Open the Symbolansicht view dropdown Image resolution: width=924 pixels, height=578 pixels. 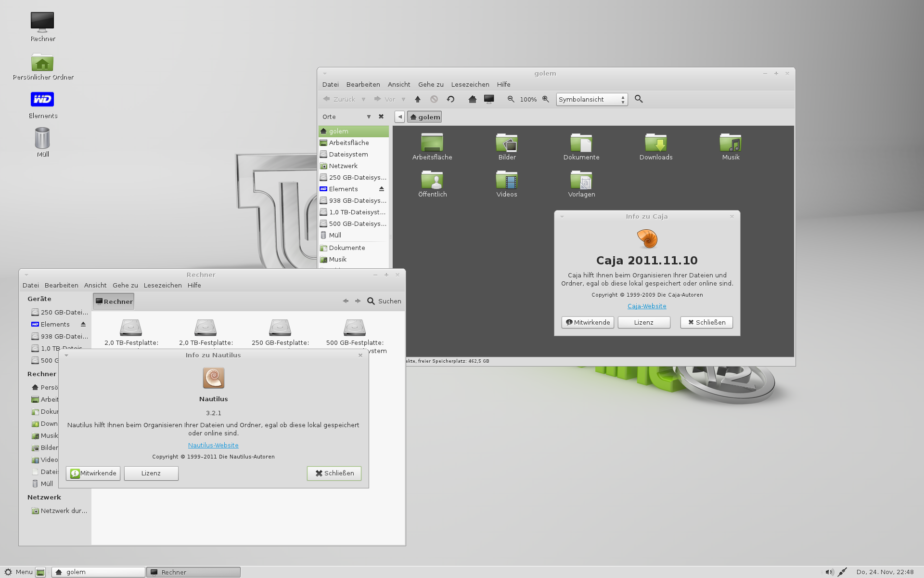pyautogui.click(x=591, y=99)
